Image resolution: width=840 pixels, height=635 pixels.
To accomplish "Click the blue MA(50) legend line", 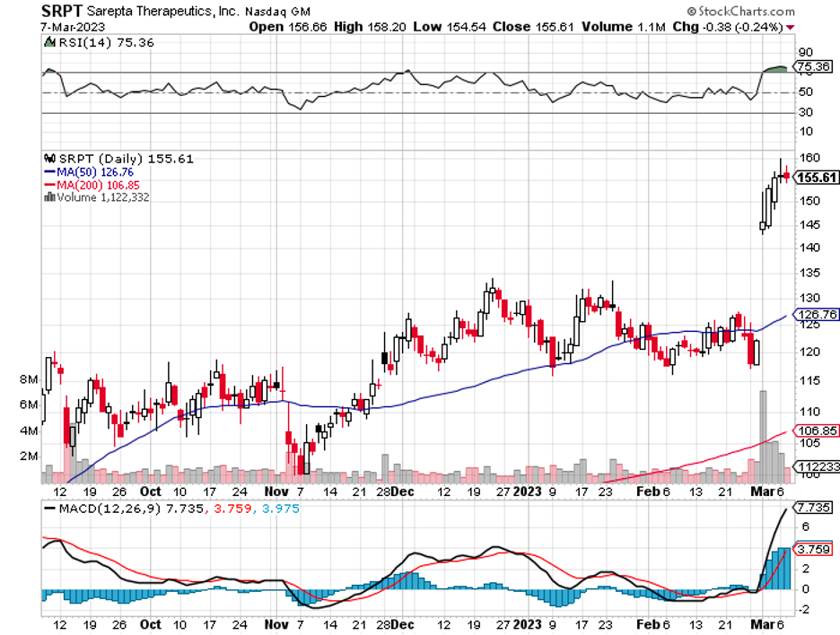I will pyautogui.click(x=50, y=171).
